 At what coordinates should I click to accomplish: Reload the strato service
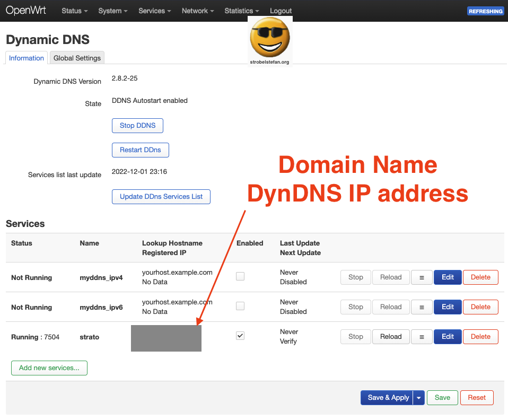(391, 336)
